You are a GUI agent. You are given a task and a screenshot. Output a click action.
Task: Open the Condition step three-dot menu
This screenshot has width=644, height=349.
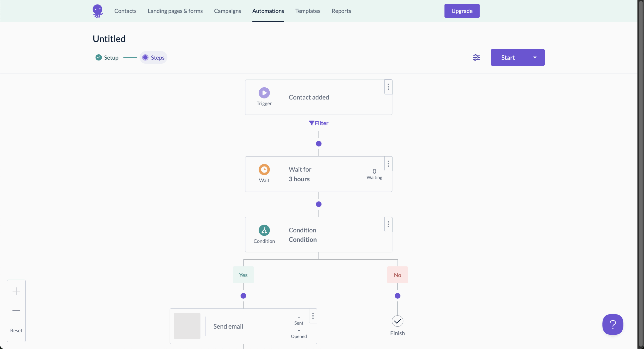pyautogui.click(x=388, y=224)
